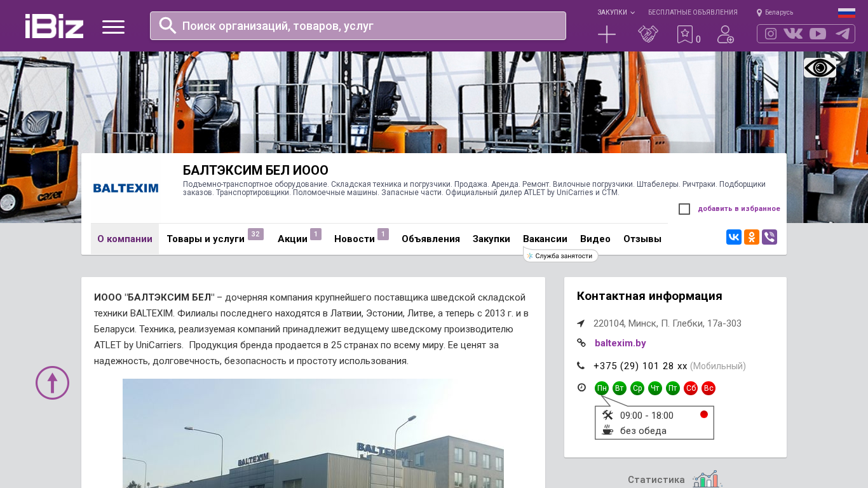Reveal phone number +375 (29) 101 28 xx
Image resolution: width=868 pixels, height=488 pixels.
pyautogui.click(x=641, y=366)
